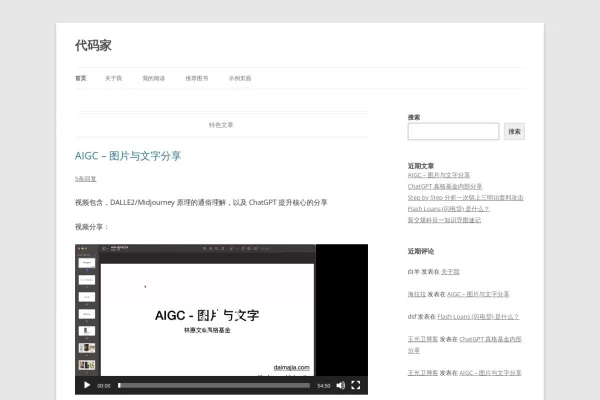View the 5条回复 comments link
The image size is (600, 400).
[86, 179]
